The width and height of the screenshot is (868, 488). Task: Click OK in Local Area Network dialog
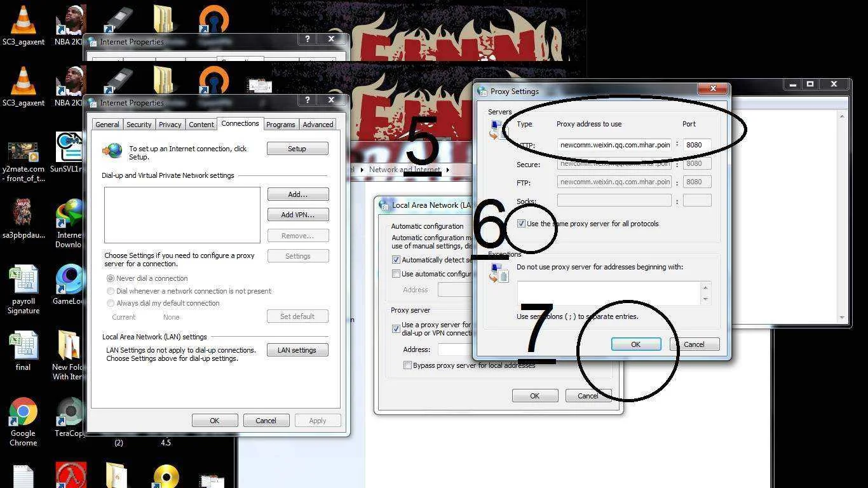click(x=535, y=396)
